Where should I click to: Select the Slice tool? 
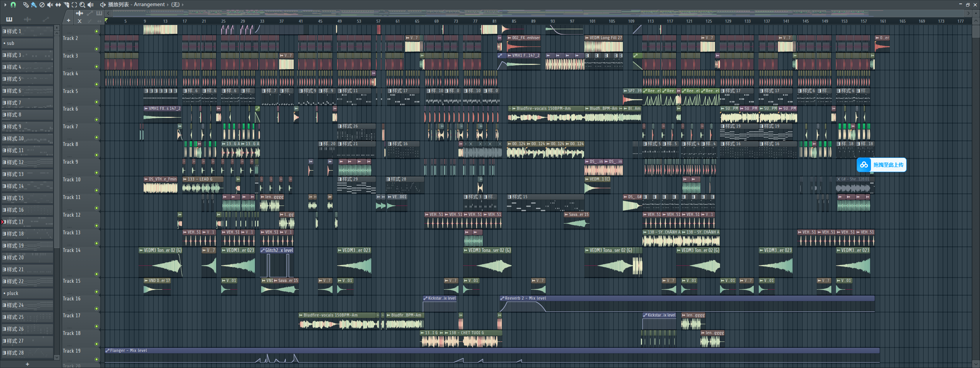(66, 5)
